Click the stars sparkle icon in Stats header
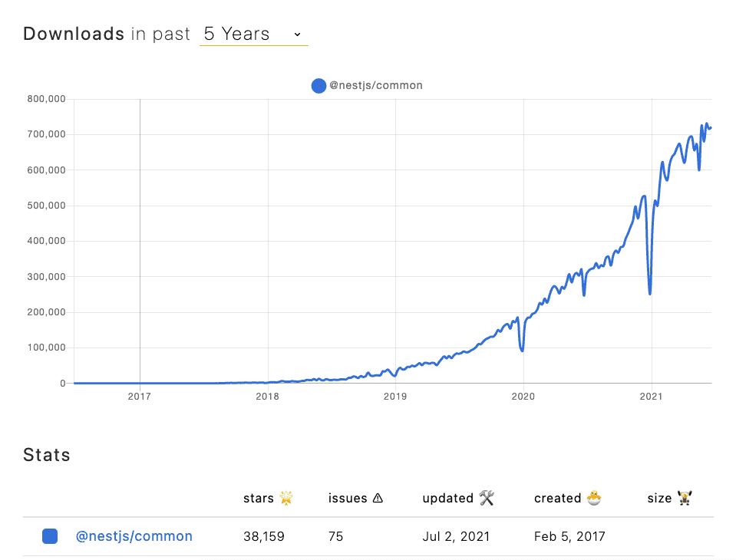The image size is (736, 560). tap(287, 499)
